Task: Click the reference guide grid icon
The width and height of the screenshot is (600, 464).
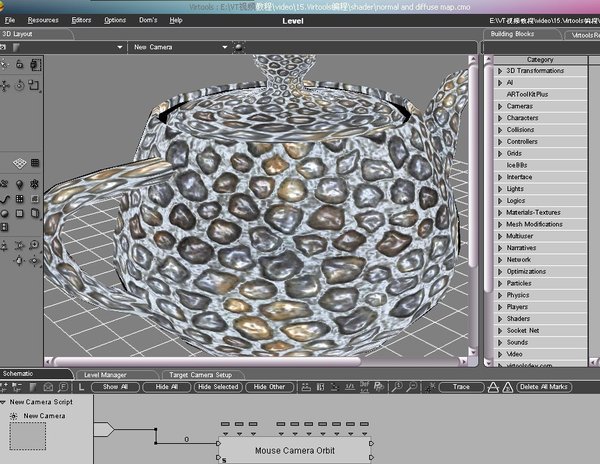Action: coord(18,163)
